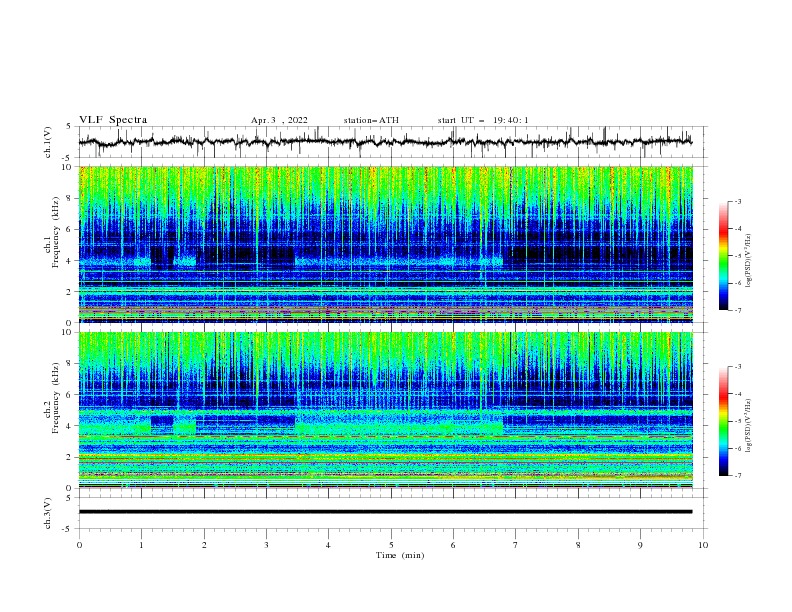Click the ch.2 spectrogram PSD color bar

[x=723, y=421]
